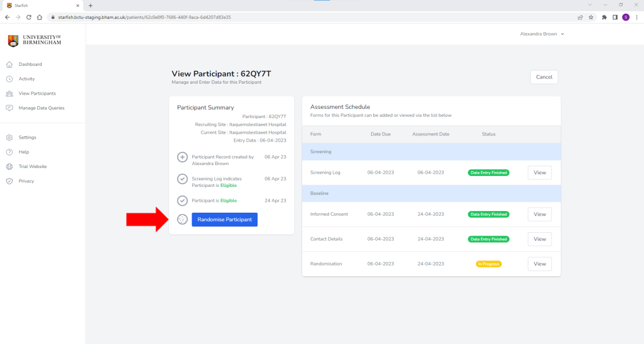Click the Settings gear icon in sidebar
This screenshot has width=644, height=344.
[9, 138]
